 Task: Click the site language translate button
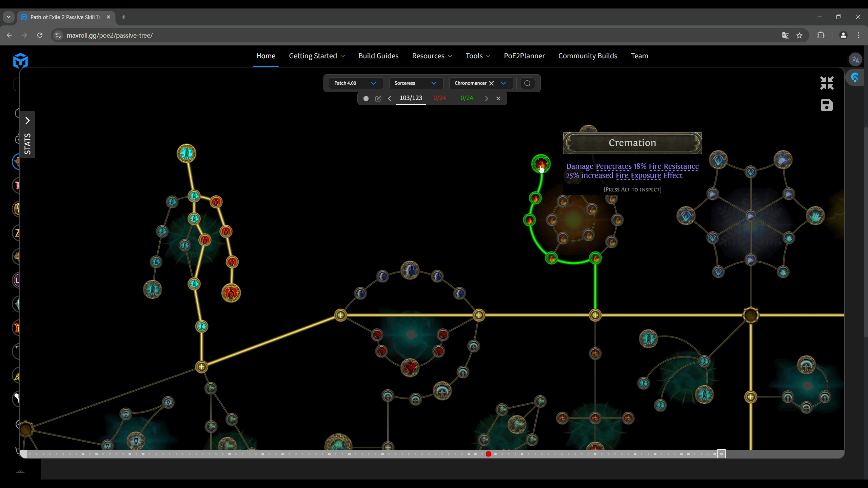click(x=855, y=60)
